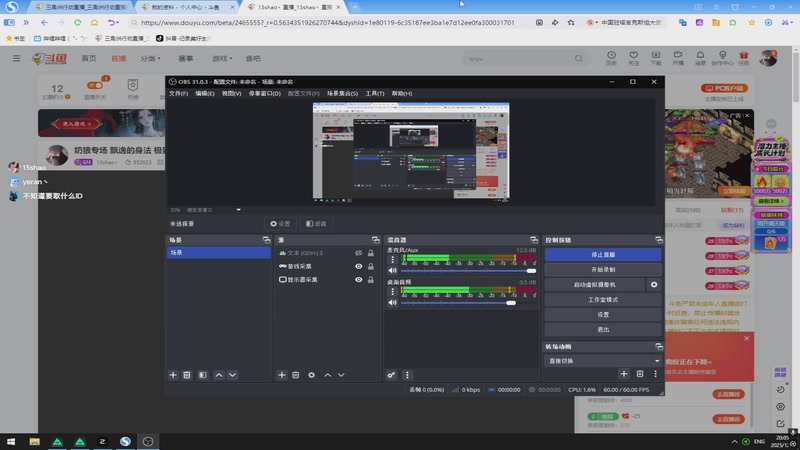The image size is (800, 450).
Task: Open OBS File menu
Action: (x=178, y=93)
